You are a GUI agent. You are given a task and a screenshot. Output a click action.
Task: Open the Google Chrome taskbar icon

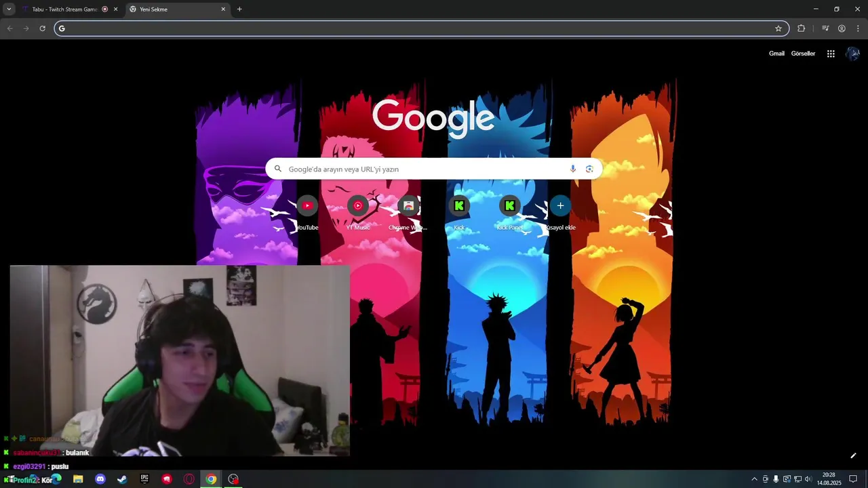pos(212,479)
